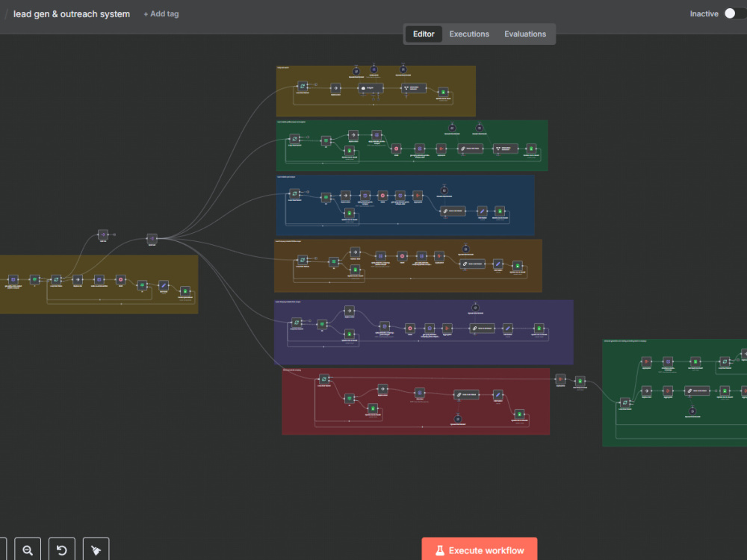This screenshot has height=560, width=747.
Task: Select the LLM chain node in blue note
Action: (x=453, y=211)
